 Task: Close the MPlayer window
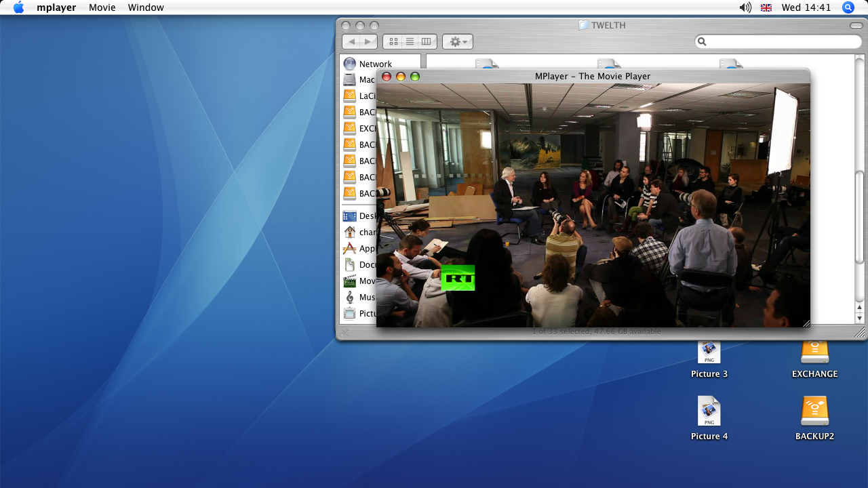[387, 77]
